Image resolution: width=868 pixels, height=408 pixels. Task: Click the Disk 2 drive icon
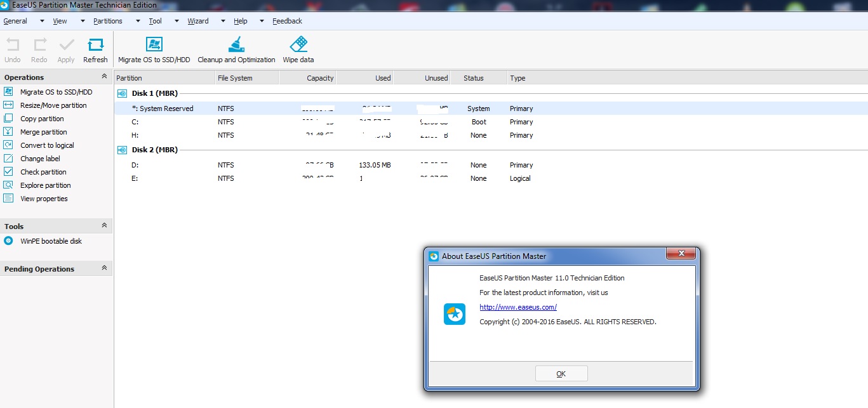[x=123, y=150]
